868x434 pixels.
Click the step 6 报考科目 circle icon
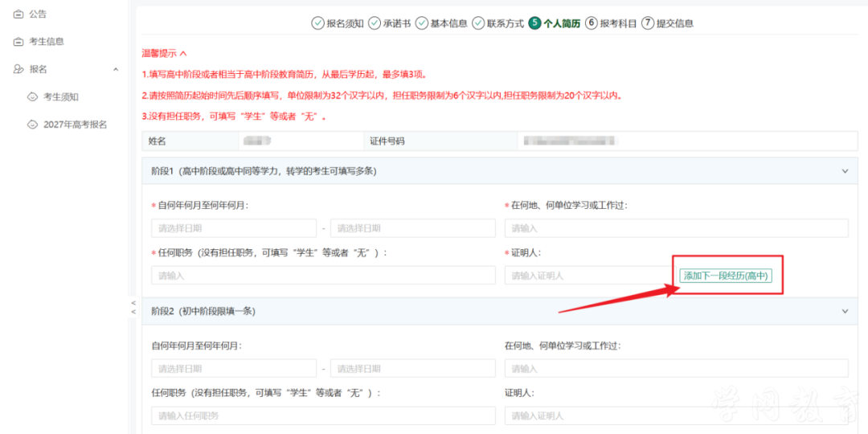(592, 23)
